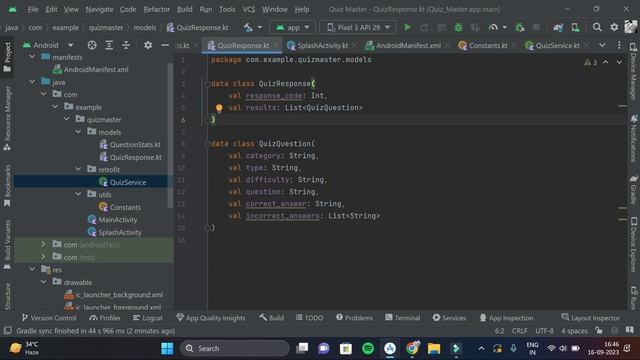The height and width of the screenshot is (360, 640).
Task: Open Android project view dropdown
Action: coord(48,45)
